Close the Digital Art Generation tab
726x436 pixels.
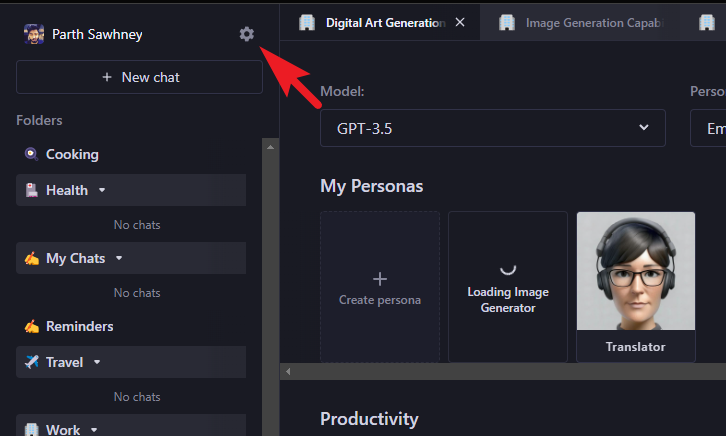(x=460, y=22)
